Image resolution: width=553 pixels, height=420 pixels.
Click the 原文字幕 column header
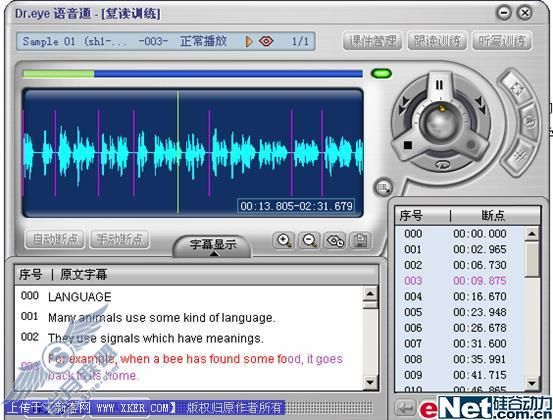point(84,274)
